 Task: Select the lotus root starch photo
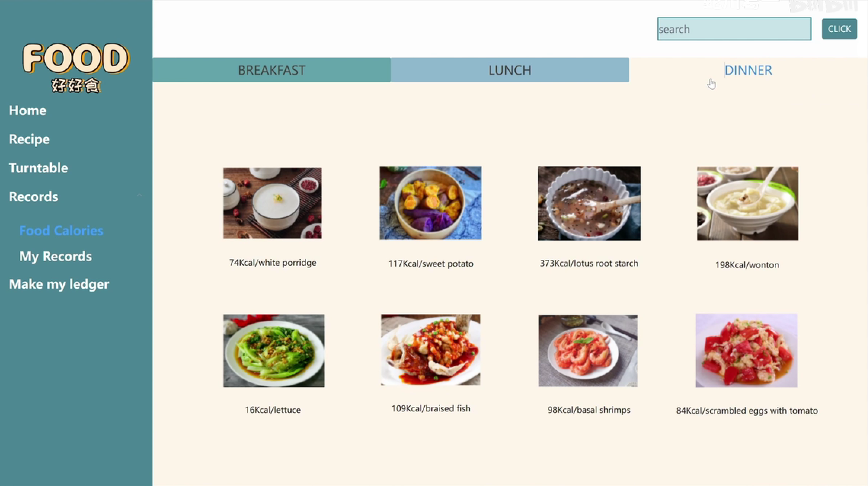coord(589,203)
